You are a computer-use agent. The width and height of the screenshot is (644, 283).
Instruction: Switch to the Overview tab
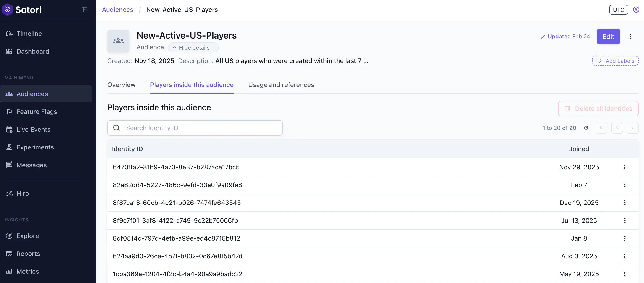pos(121,85)
